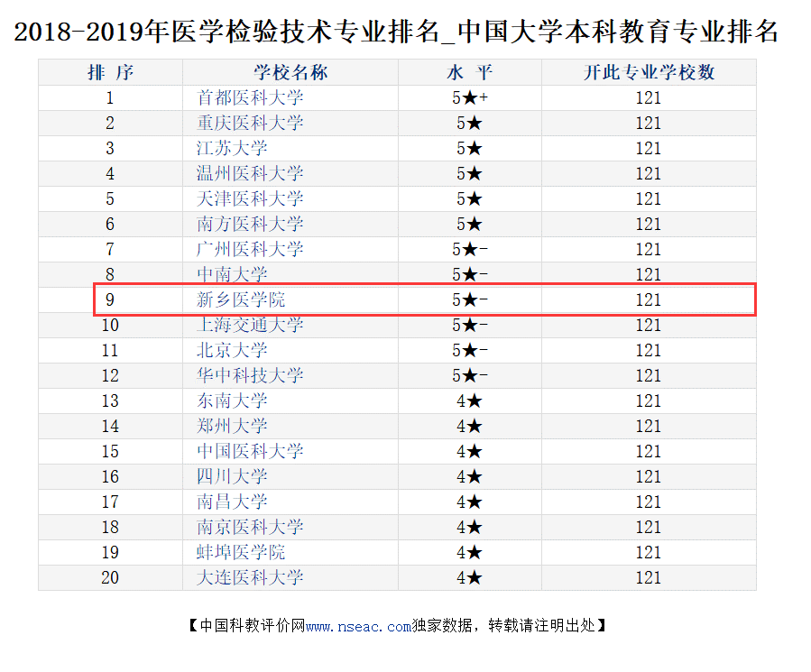Click rank number 20 cell
Image resolution: width=811 pixels, height=672 pixels.
110,577
